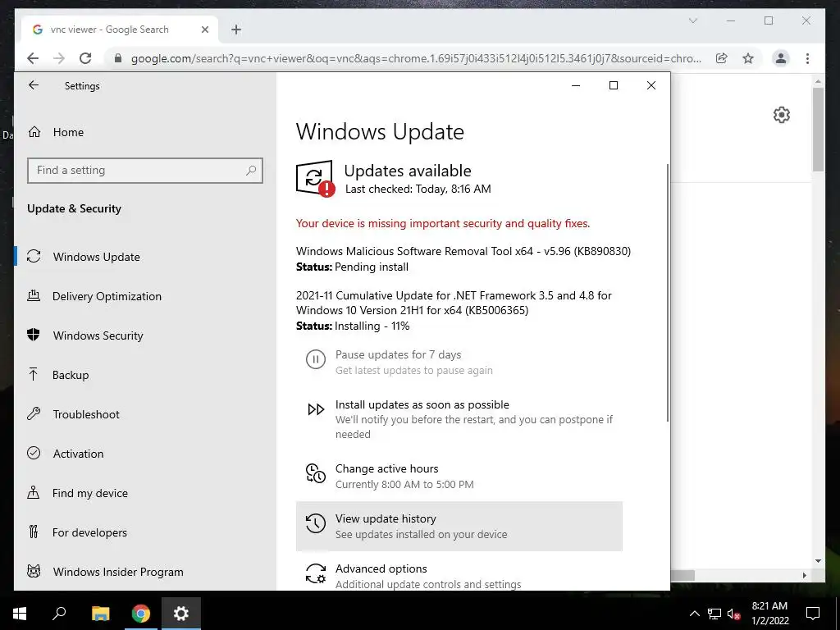Click the Settings window vertical scrollbar
The image size is (840, 630).
668,293
